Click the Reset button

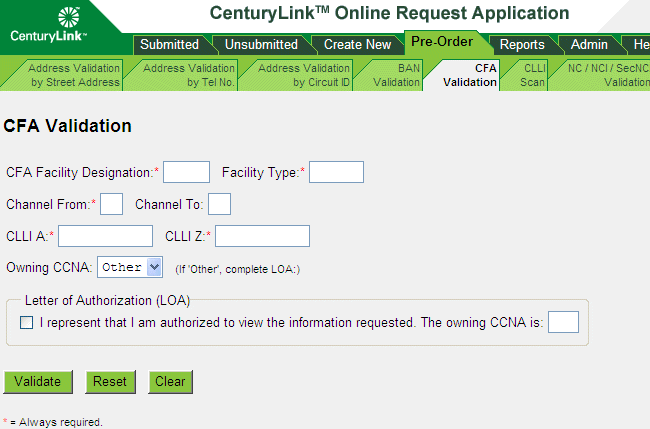(110, 381)
